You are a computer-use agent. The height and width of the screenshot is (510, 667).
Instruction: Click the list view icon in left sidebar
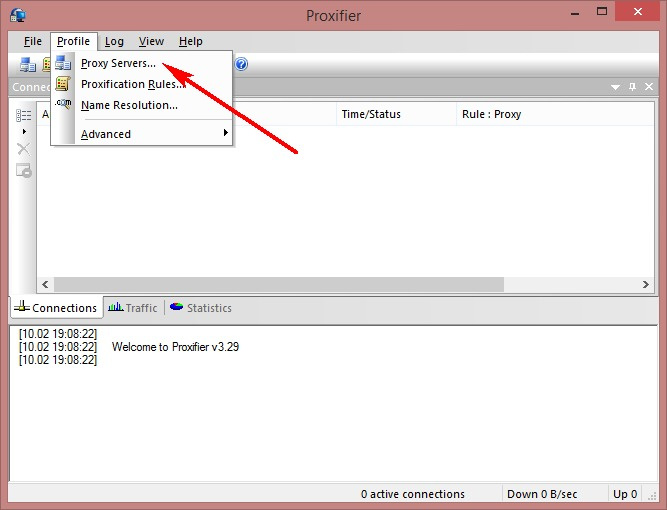24,115
